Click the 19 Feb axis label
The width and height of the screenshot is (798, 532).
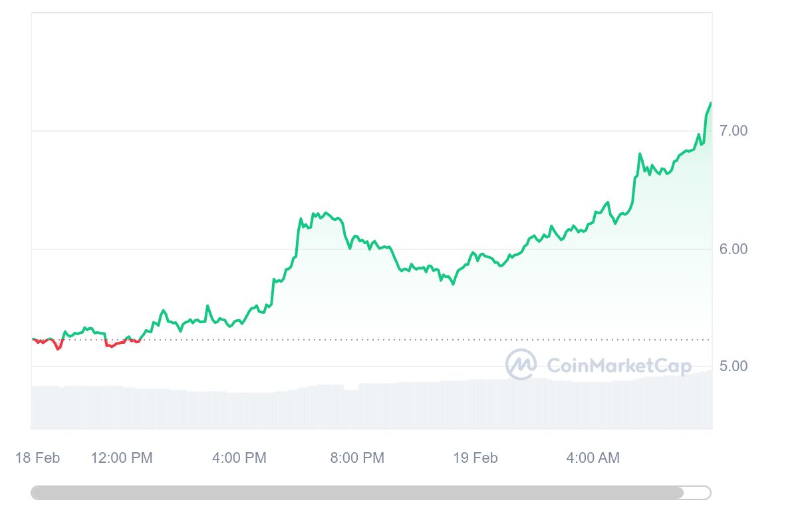point(474,458)
